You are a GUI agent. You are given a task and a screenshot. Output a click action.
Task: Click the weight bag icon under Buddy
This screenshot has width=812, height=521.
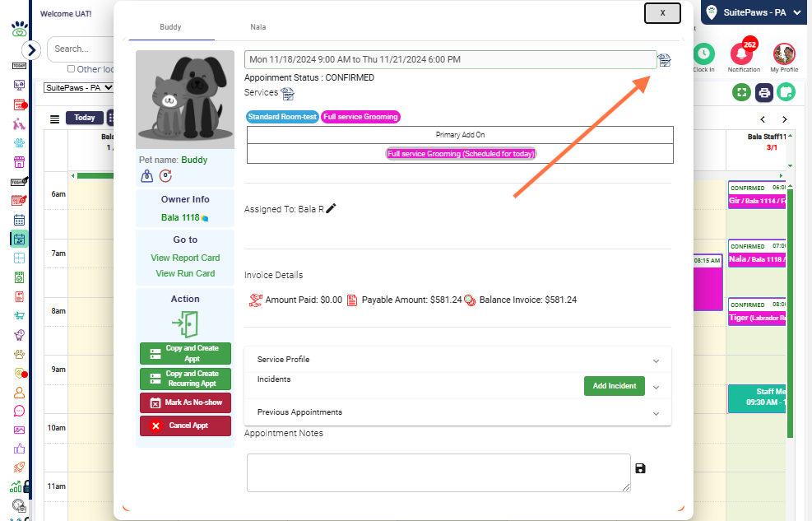(147, 176)
